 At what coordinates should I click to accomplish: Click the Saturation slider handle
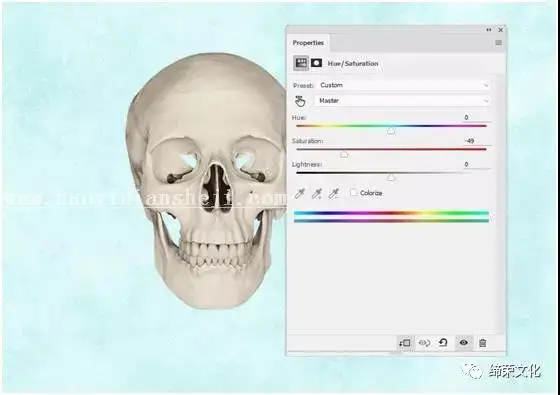pyautogui.click(x=344, y=155)
